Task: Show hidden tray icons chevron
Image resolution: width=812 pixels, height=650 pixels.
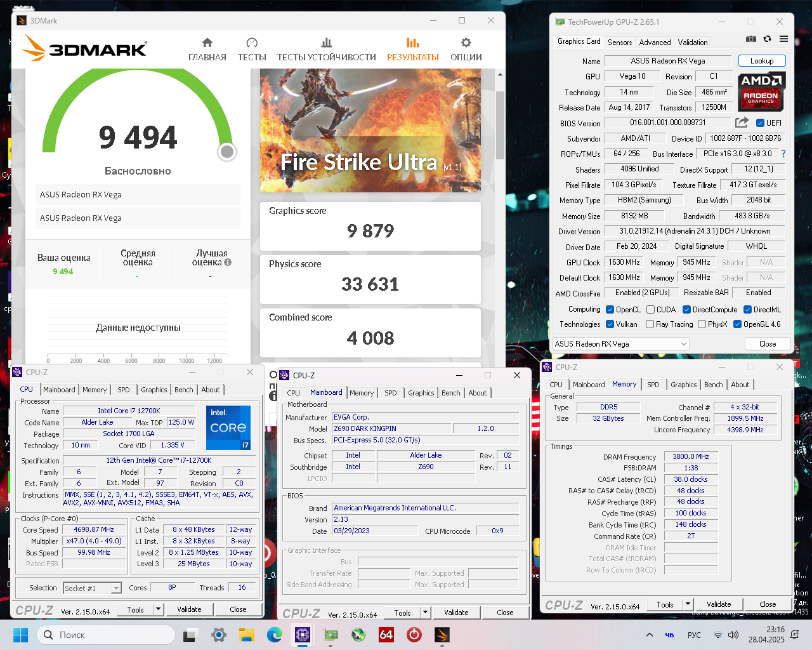Action: (x=649, y=635)
